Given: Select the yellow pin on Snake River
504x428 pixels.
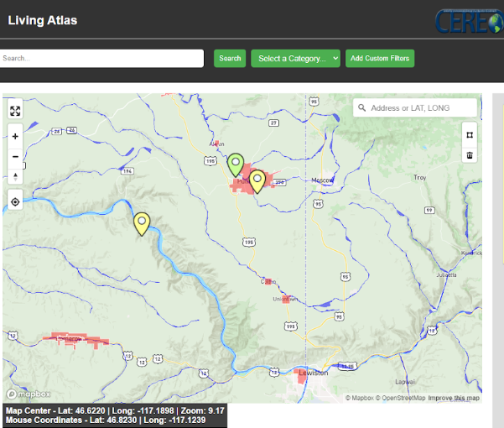Looking at the screenshot, I should [142, 224].
